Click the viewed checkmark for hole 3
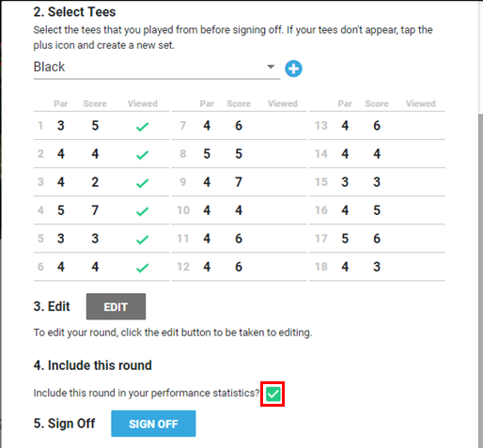The image size is (483, 448). (x=142, y=183)
